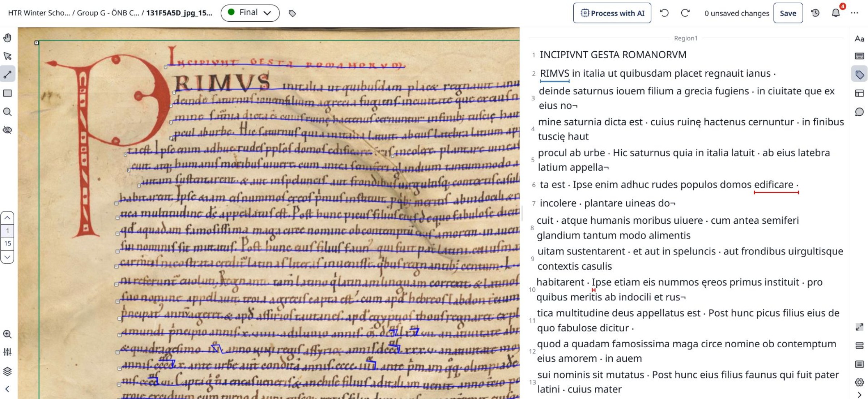Open the table layout panel icon
Screen dimensions: 868x399
tap(859, 93)
